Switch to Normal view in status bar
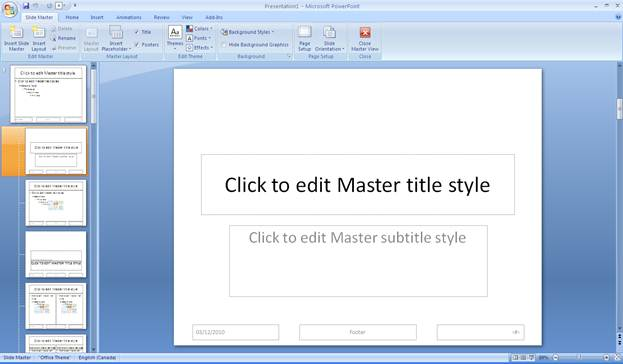This screenshot has width=623, height=364. tap(515, 358)
